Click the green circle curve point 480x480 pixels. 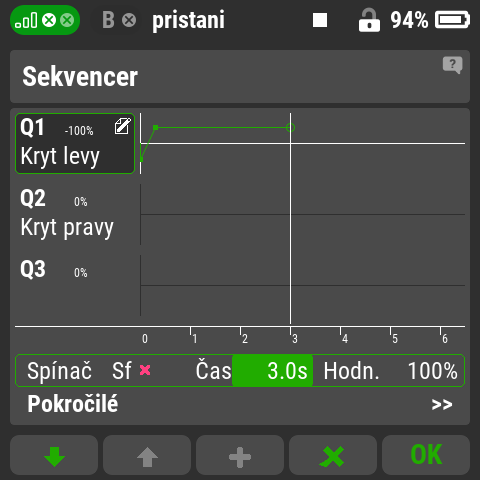(290, 128)
